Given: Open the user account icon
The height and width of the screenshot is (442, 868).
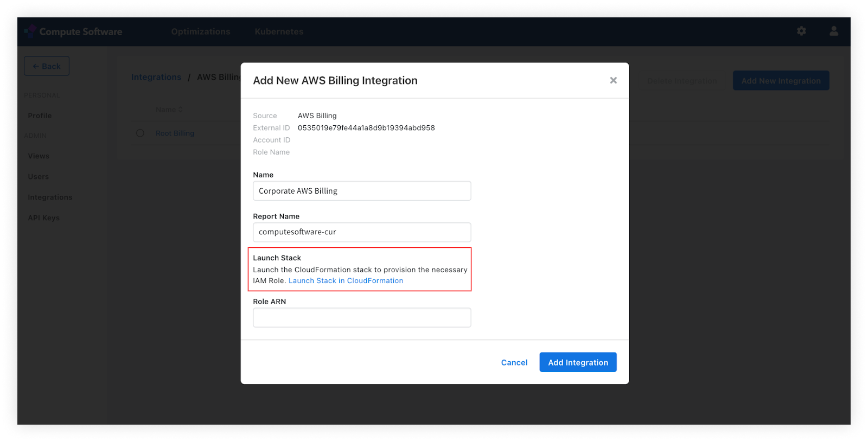Looking at the screenshot, I should pyautogui.click(x=834, y=31).
